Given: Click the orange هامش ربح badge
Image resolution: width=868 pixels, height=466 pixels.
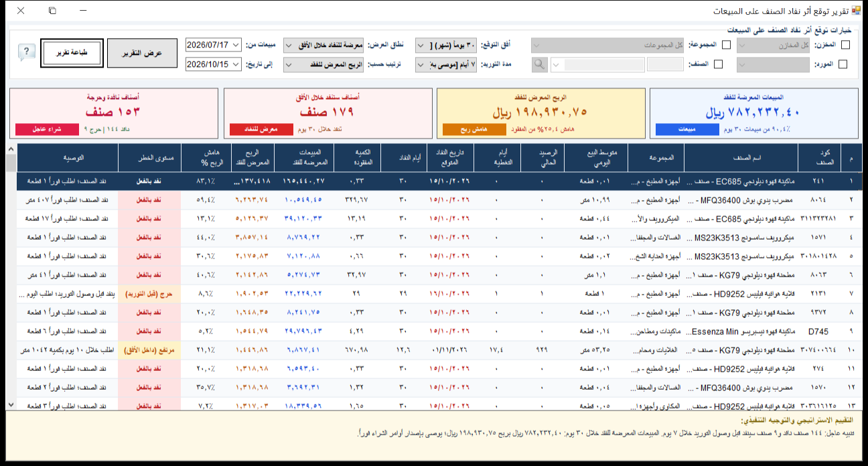Looking at the screenshot, I should coord(475,129).
